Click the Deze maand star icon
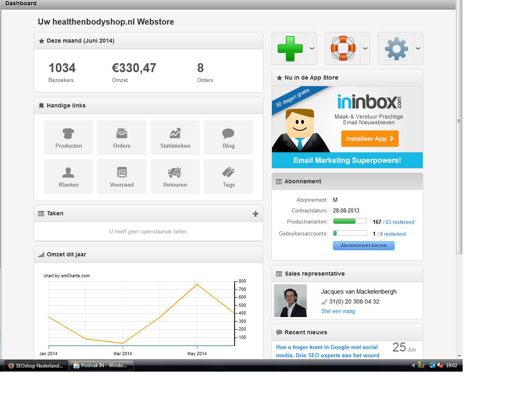The image size is (525, 420). coord(41,41)
